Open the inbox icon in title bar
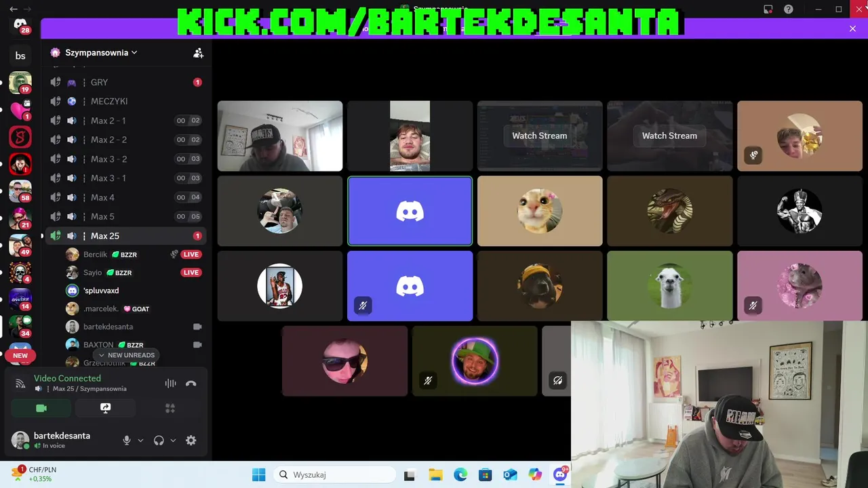Screen dimensions: 868x488 (768, 9)
